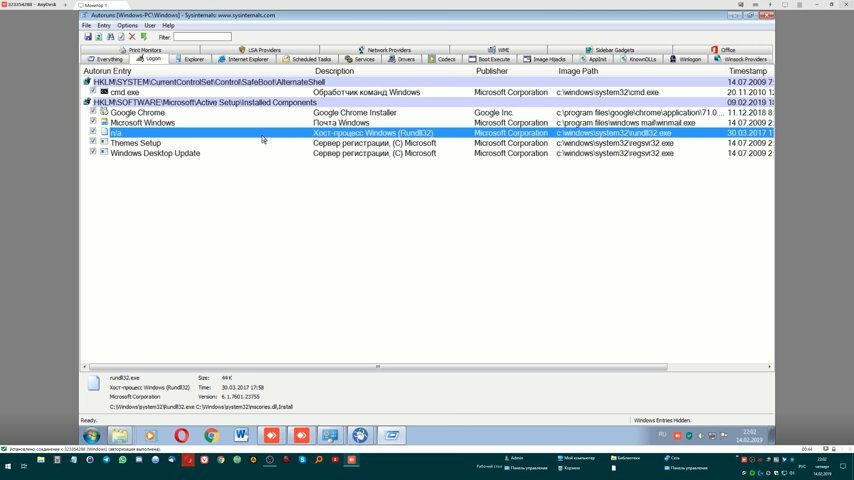854x480 pixels.
Task: Click the red X Delete toolbar icon
Action: pos(132,37)
